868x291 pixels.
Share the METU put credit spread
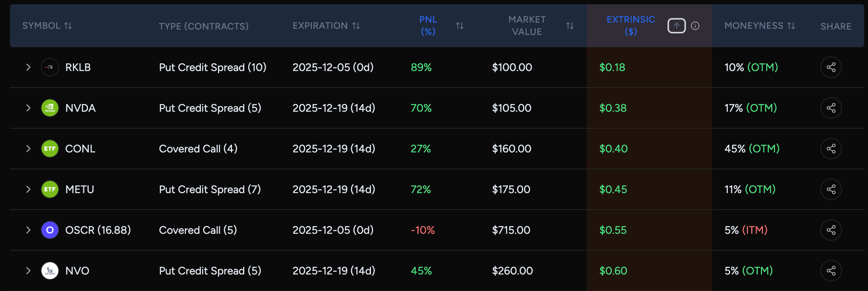point(831,189)
